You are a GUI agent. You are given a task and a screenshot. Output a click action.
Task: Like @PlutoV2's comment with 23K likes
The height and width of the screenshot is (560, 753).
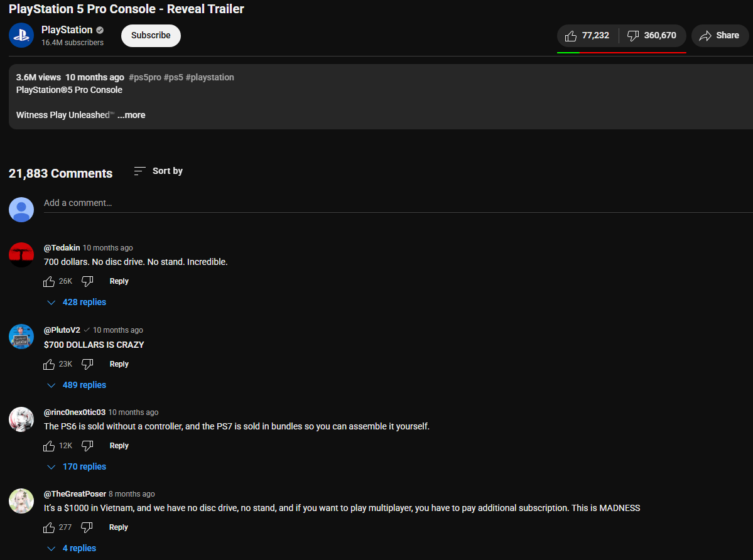48,365
